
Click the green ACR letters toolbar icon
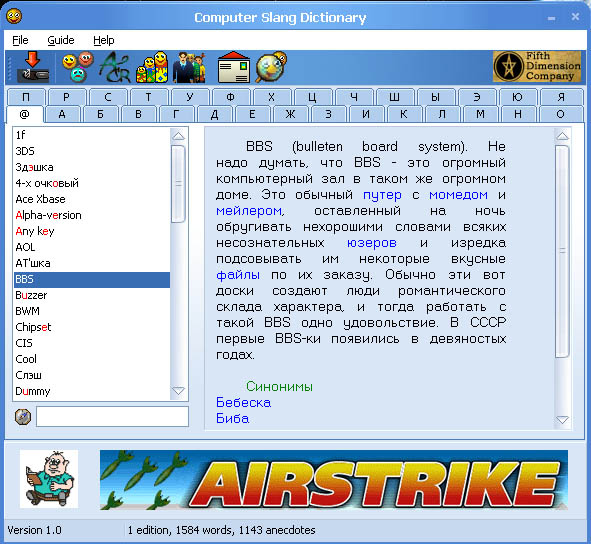pos(115,67)
